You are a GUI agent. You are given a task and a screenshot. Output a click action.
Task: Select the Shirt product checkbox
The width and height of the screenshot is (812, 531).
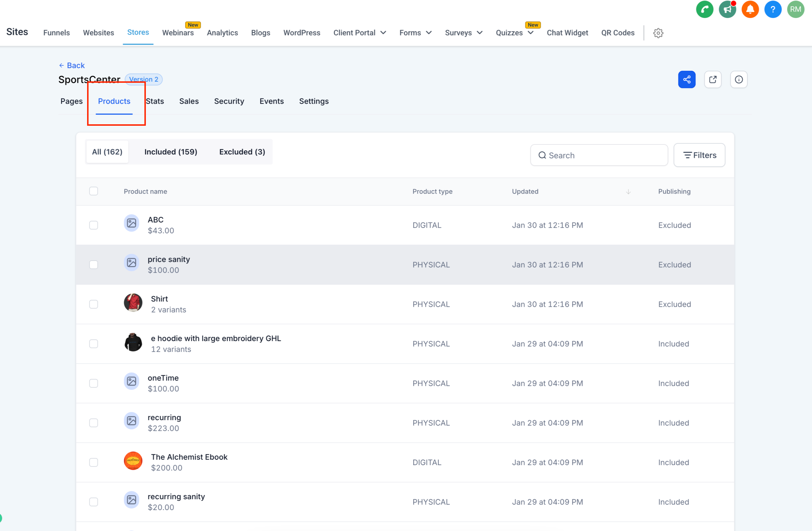pyautogui.click(x=93, y=304)
